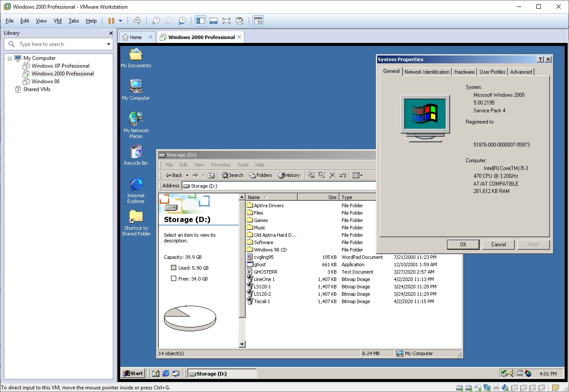Screen dimensions: 569x392
Task: Click OK in System Properties
Action: pos(463,245)
